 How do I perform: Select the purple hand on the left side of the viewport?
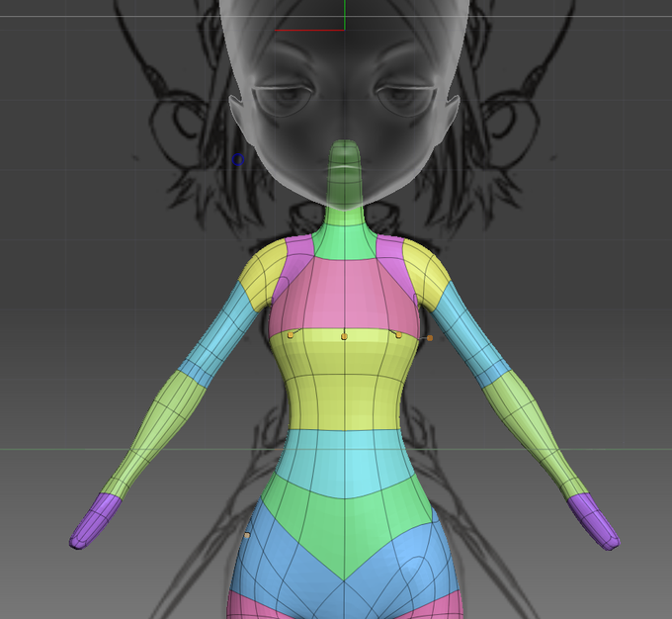click(x=94, y=521)
